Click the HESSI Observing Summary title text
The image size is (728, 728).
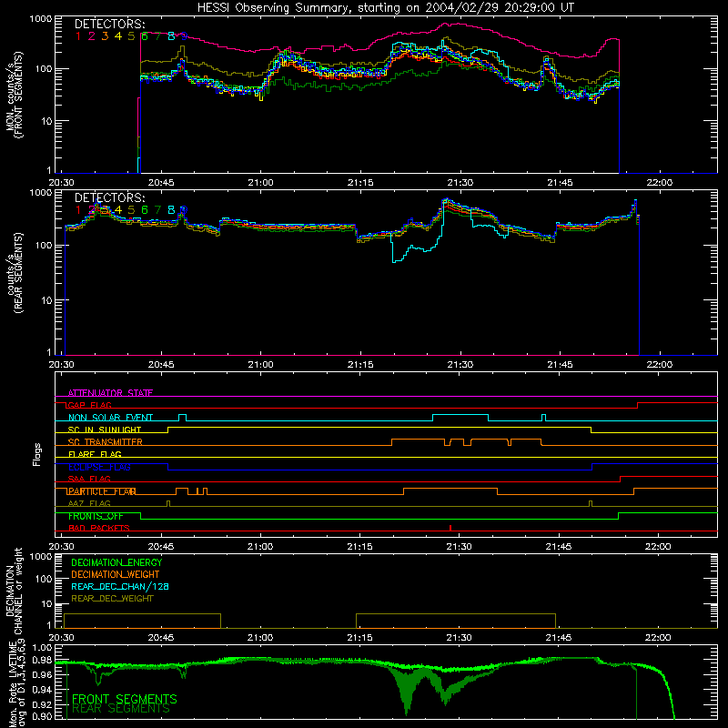coord(385,8)
